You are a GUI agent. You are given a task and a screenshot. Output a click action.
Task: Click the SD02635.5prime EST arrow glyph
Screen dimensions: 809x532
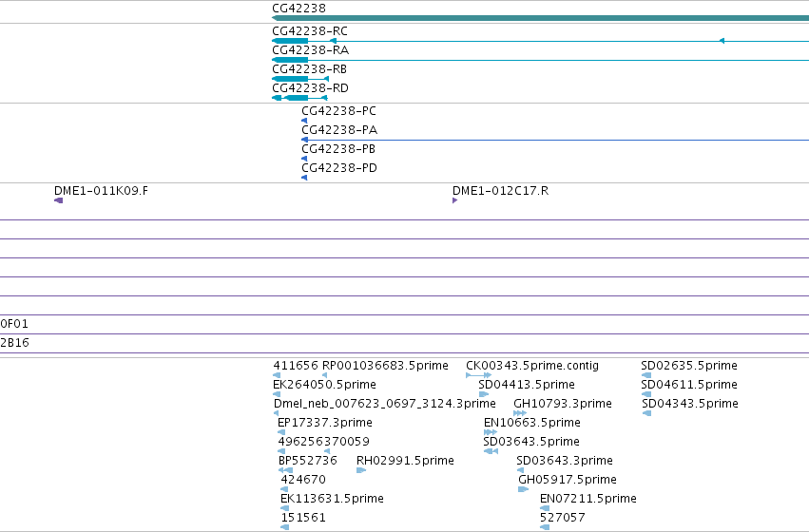[645, 375]
